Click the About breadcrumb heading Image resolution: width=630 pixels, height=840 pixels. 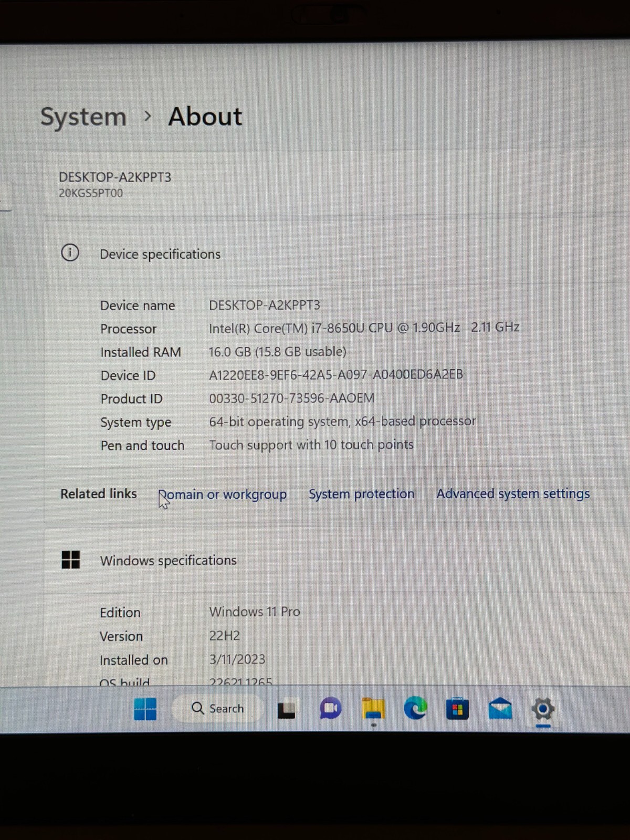point(205,116)
